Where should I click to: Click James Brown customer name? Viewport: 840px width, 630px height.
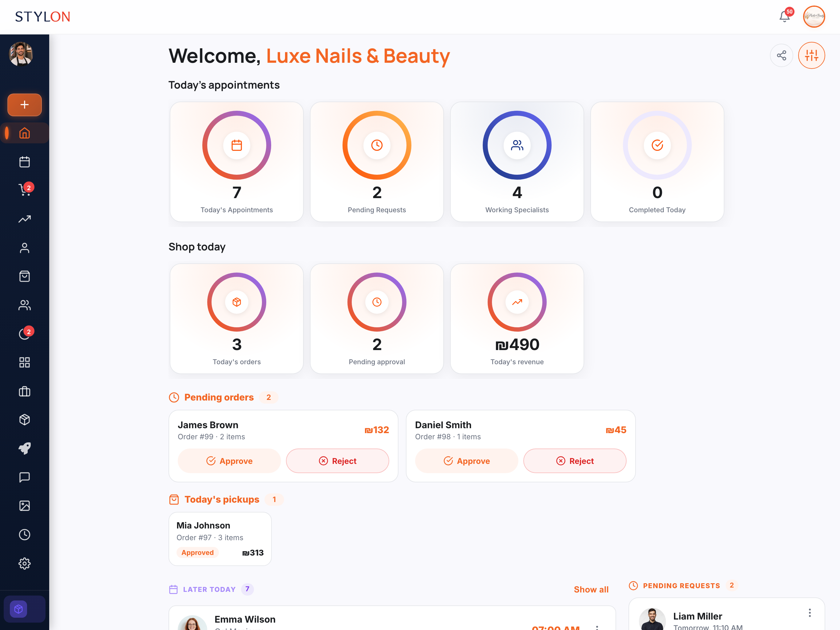[x=208, y=425]
